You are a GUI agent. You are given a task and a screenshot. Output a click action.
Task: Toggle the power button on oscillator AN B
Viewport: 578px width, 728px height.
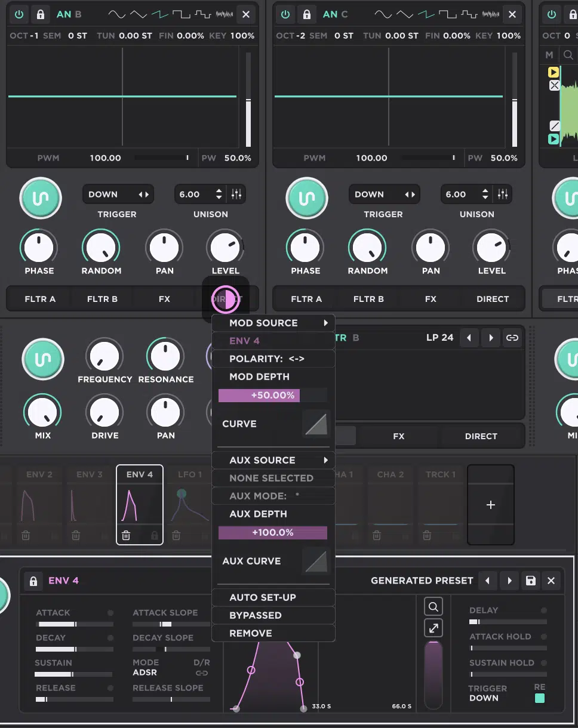(19, 14)
